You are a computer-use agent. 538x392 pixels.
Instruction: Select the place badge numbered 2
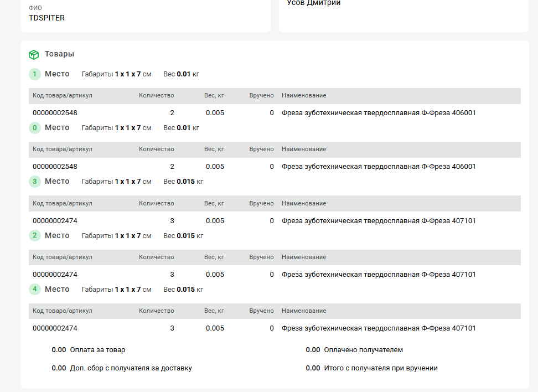pyautogui.click(x=35, y=236)
